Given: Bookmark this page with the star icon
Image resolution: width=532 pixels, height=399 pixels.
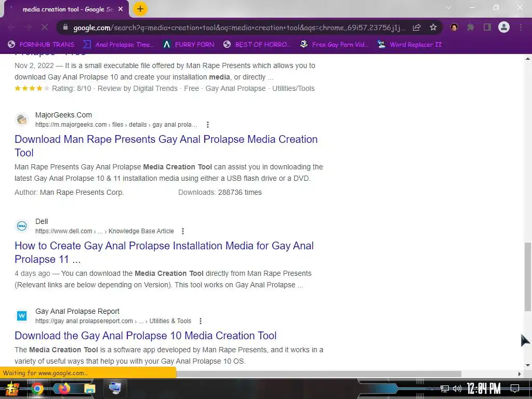Looking at the screenshot, I should pos(433,27).
